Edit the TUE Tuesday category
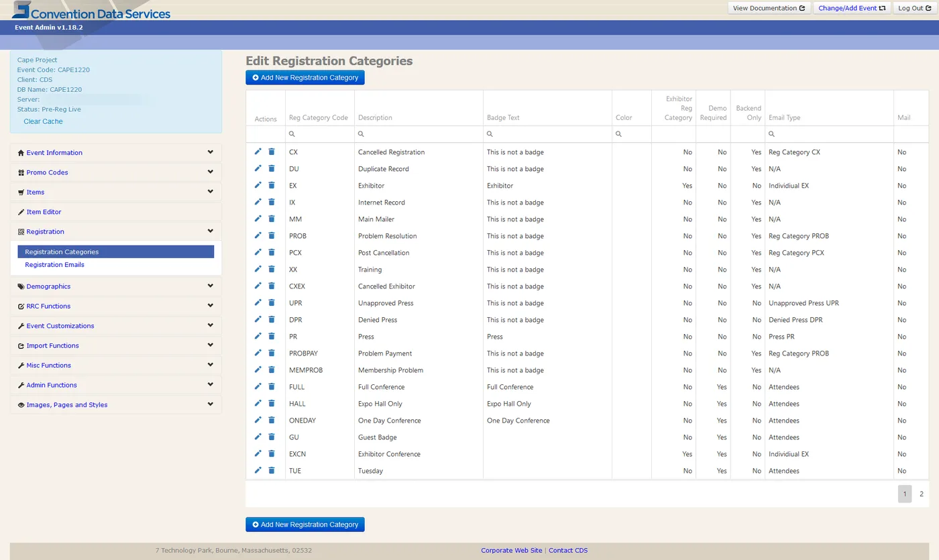Viewport: 939px width, 560px height. pyautogui.click(x=258, y=470)
